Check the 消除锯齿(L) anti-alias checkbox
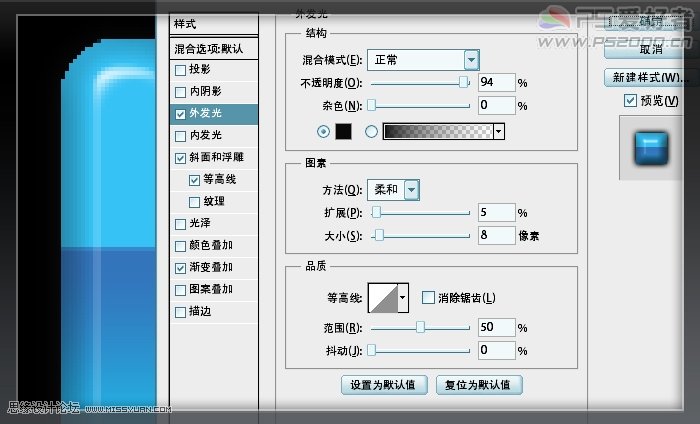The image size is (700, 424). [x=428, y=297]
